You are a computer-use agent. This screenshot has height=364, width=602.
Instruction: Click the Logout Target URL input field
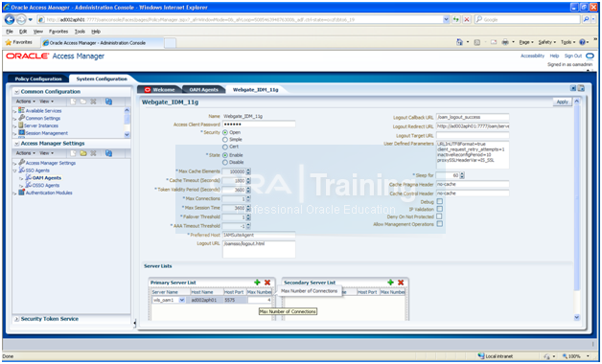(x=473, y=135)
